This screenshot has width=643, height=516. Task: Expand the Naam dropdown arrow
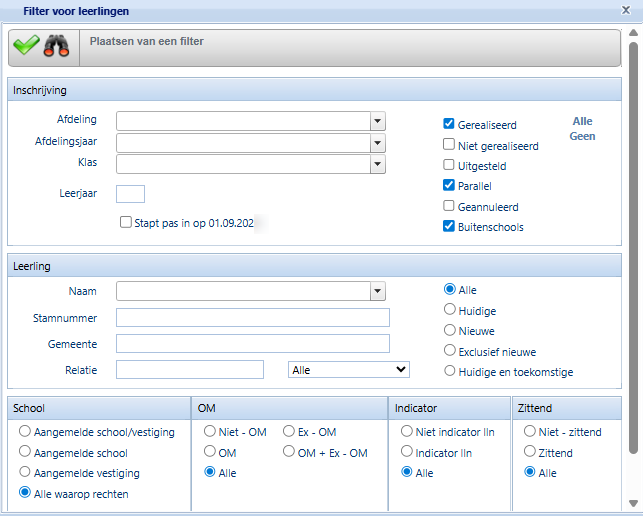[377, 291]
